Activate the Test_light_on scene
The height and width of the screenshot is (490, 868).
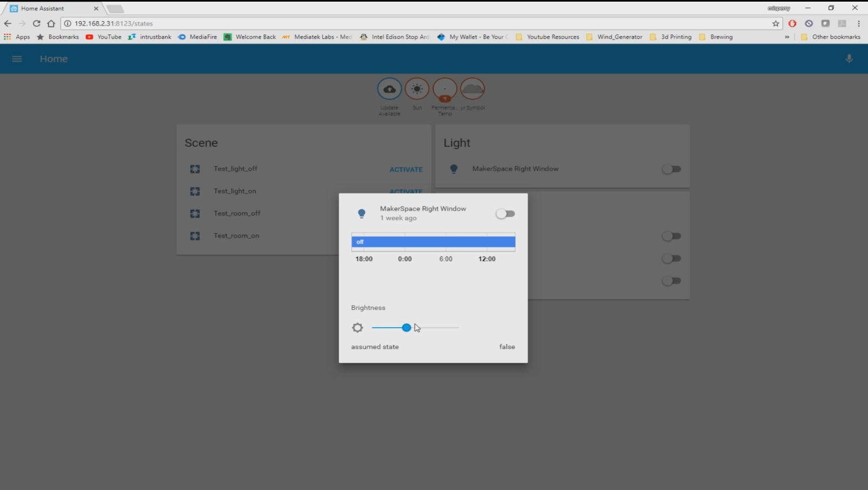click(406, 191)
